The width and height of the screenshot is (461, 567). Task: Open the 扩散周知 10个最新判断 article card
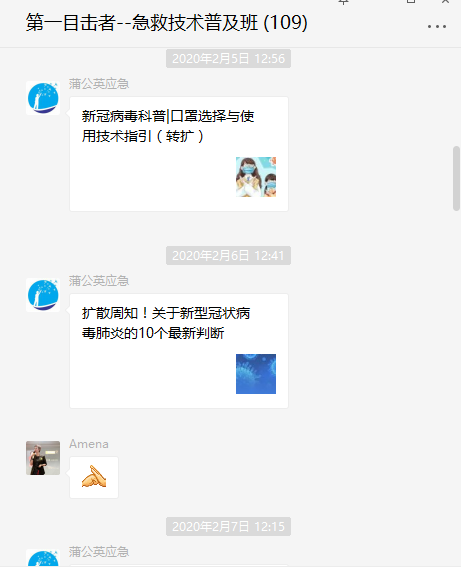[179, 351]
